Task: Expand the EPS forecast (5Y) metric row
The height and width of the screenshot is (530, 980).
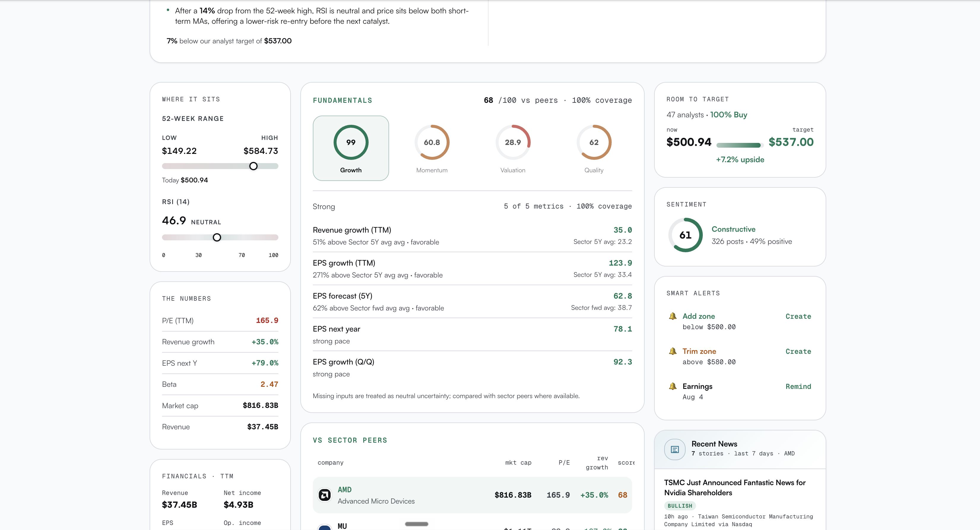Action: point(472,302)
